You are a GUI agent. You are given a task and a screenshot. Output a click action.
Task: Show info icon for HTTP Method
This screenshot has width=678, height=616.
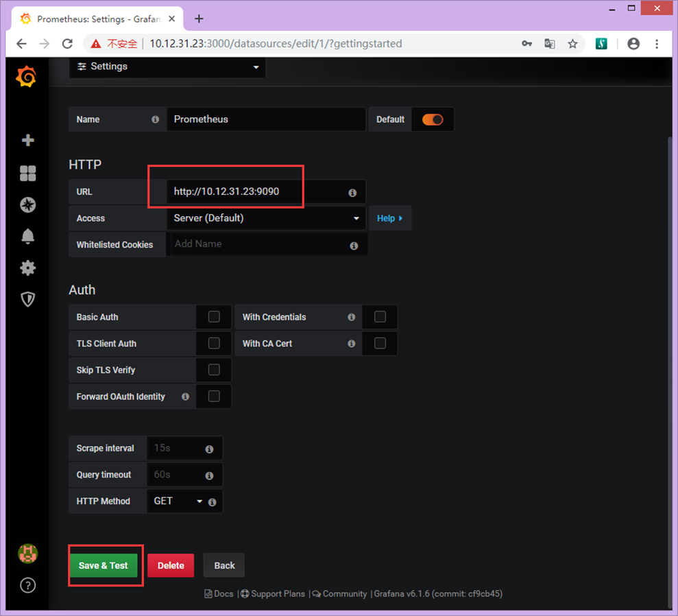[x=212, y=502]
